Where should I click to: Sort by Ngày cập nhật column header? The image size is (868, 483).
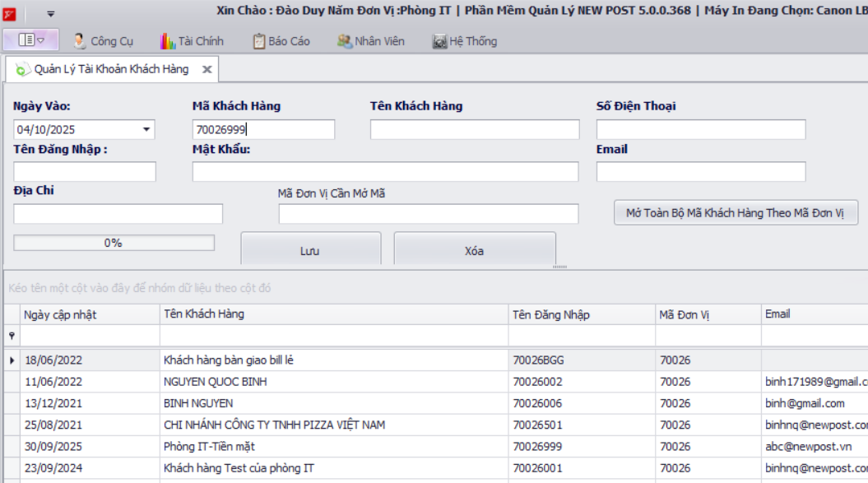click(x=91, y=314)
